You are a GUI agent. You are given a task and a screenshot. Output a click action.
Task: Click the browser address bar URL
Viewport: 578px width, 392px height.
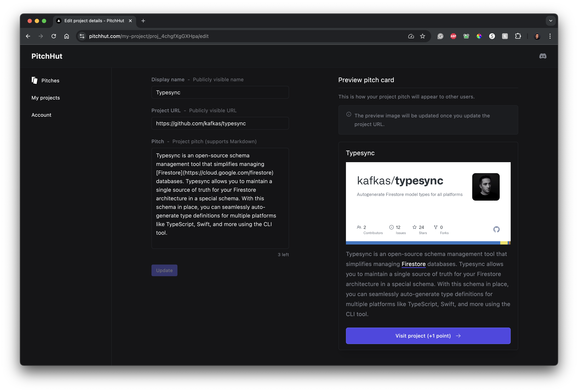coord(149,36)
